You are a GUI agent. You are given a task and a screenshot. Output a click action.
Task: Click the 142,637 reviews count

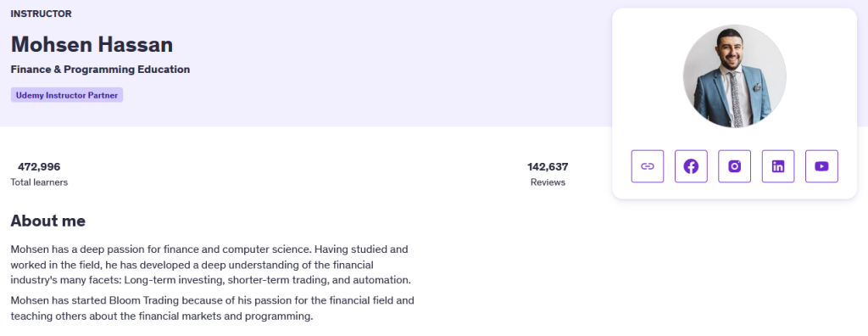pyautogui.click(x=548, y=166)
